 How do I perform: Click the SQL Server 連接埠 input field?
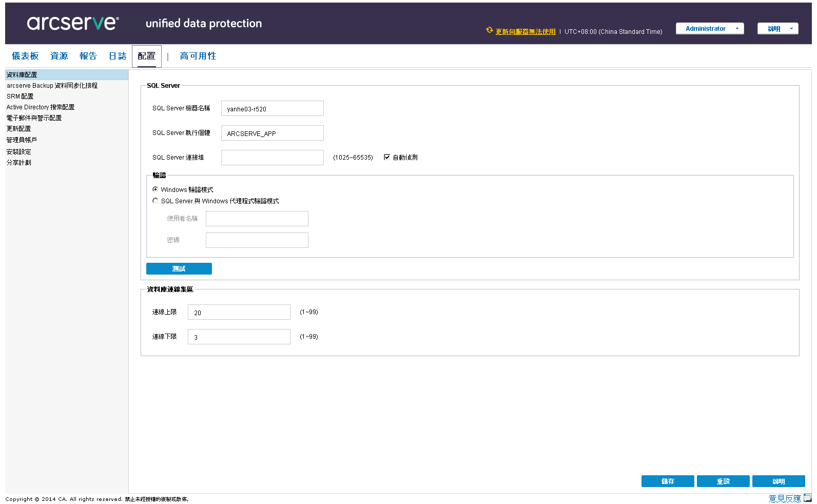click(273, 158)
